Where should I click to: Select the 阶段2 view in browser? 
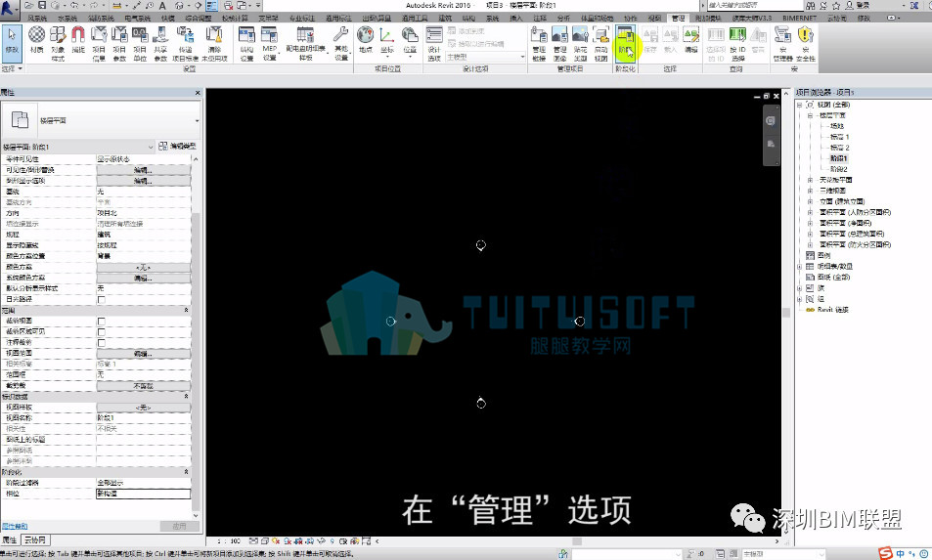[839, 169]
